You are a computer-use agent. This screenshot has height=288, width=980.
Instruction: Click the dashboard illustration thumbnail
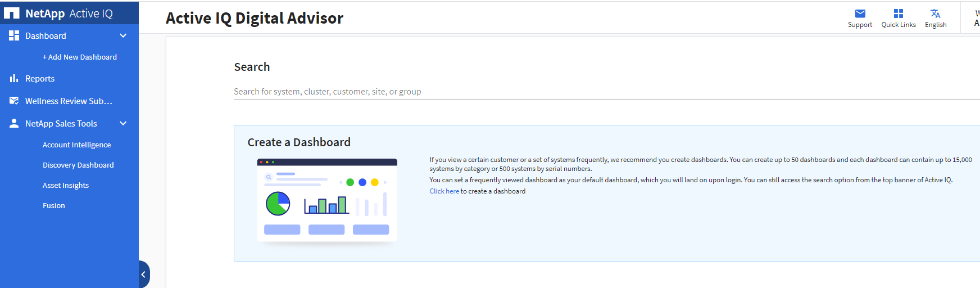tap(327, 200)
